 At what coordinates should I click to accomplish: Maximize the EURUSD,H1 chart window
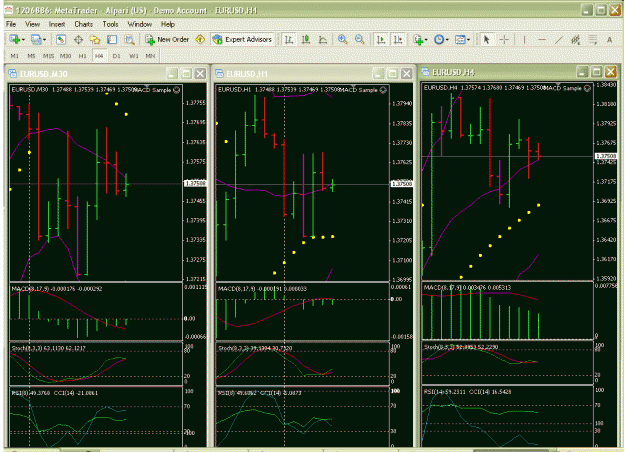(x=392, y=73)
